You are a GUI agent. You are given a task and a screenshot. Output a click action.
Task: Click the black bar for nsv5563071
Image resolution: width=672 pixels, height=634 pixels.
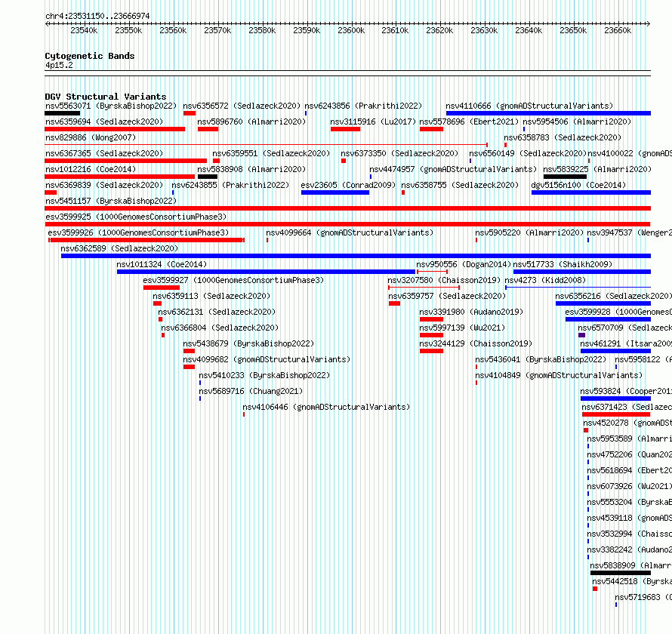[63, 113]
